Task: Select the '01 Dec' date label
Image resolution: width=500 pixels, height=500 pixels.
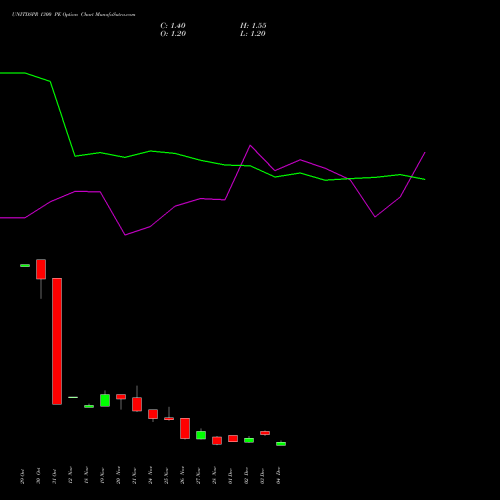Action: [230, 476]
